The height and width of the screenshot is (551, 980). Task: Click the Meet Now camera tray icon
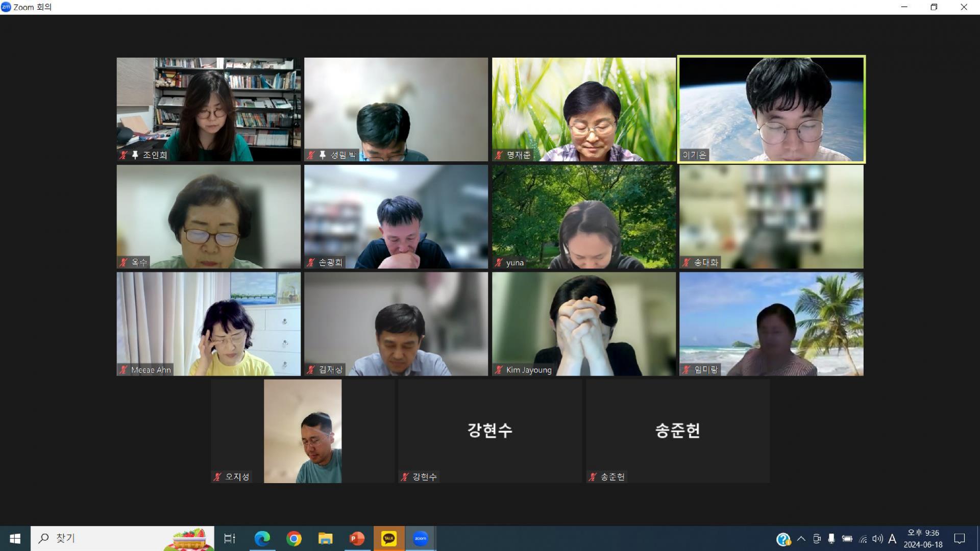click(x=817, y=539)
